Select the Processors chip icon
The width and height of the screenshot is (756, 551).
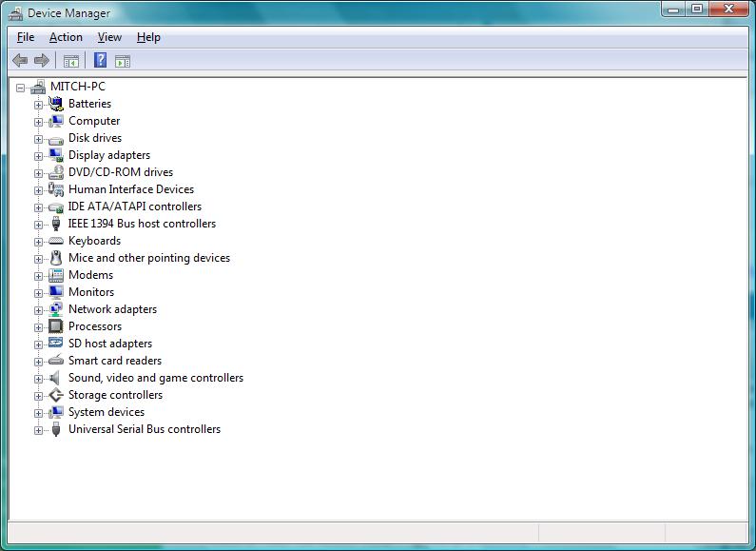tap(56, 326)
